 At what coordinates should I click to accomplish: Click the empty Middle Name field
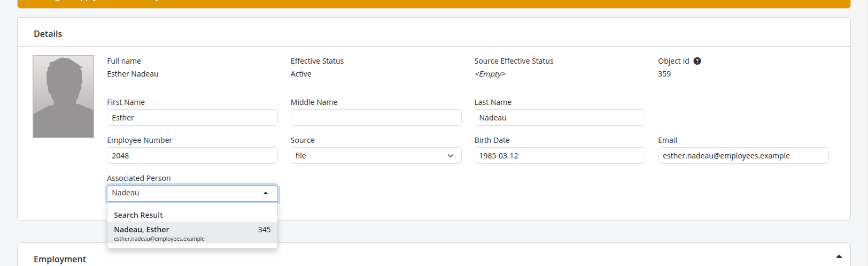pyautogui.click(x=376, y=118)
